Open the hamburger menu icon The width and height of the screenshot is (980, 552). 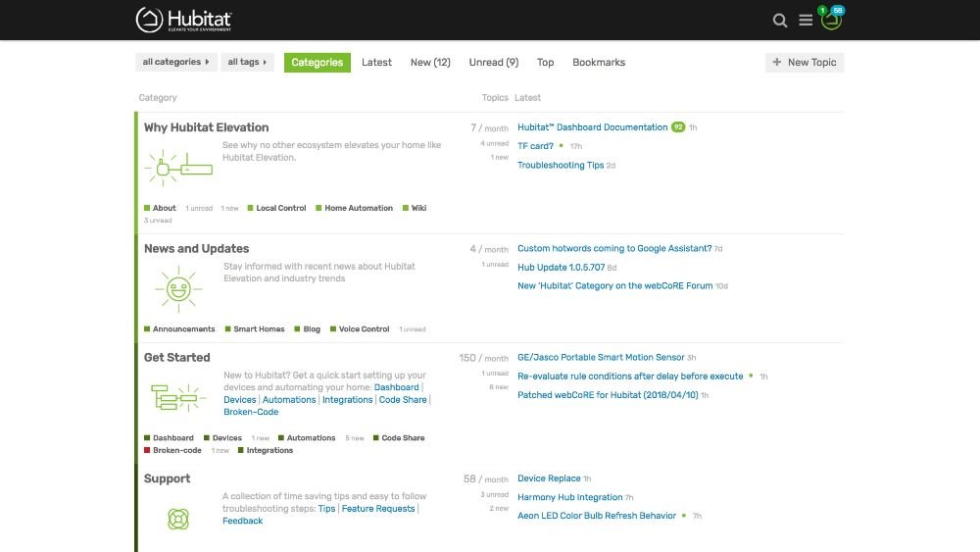tap(806, 21)
